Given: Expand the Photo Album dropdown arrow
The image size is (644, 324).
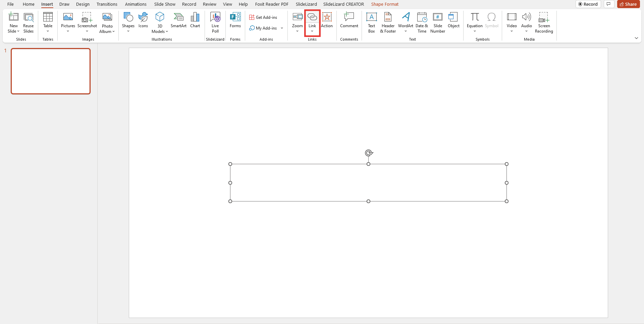Looking at the screenshot, I should (114, 32).
